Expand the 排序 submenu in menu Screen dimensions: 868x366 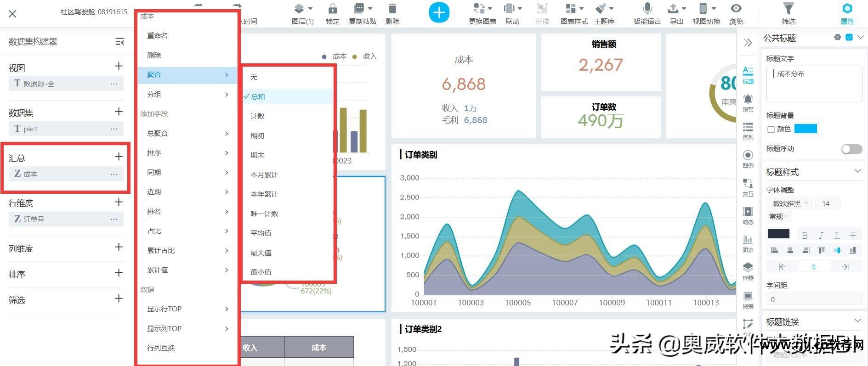(187, 153)
